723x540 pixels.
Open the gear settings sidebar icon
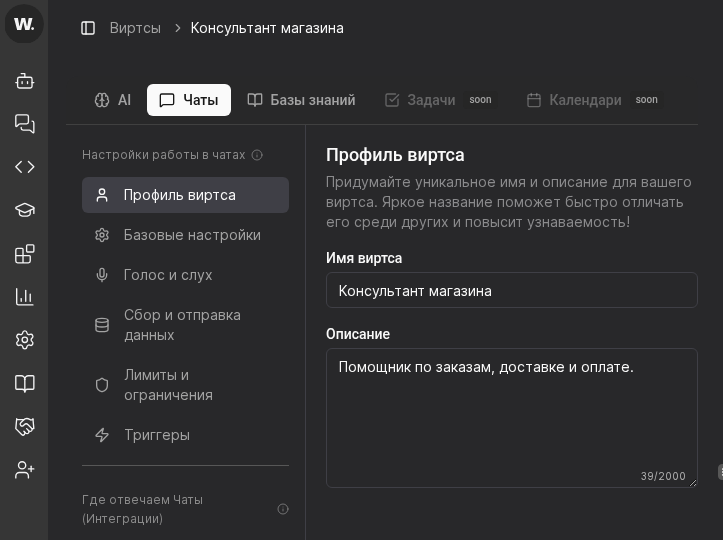coord(24,340)
